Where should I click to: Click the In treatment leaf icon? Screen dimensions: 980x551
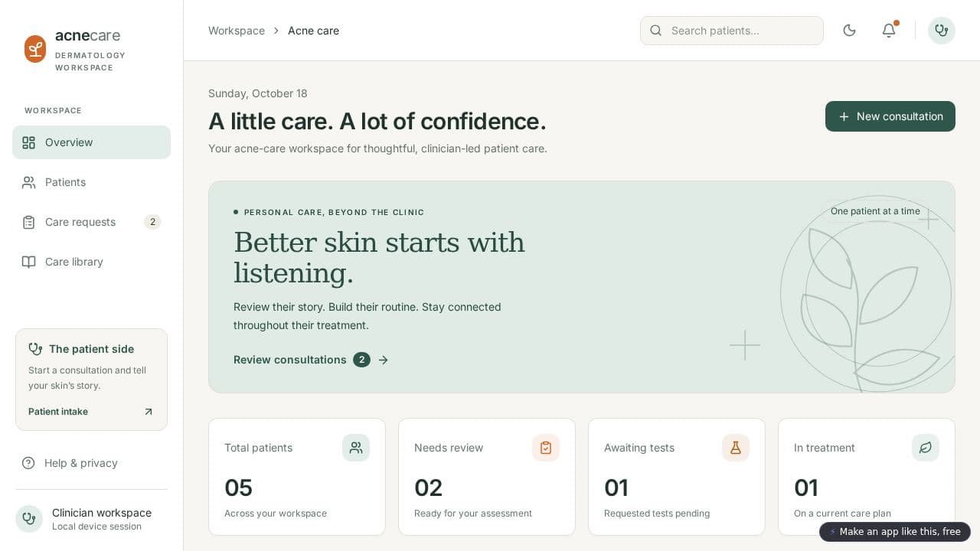(926, 448)
